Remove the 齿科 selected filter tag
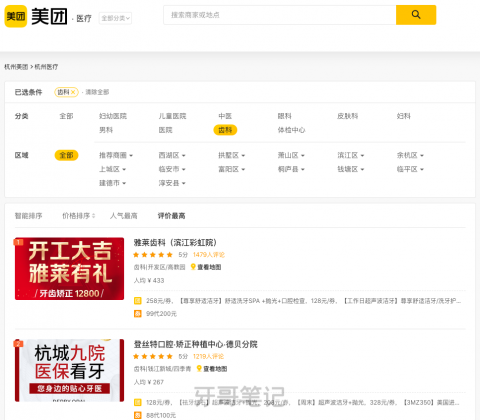 [x=73, y=92]
